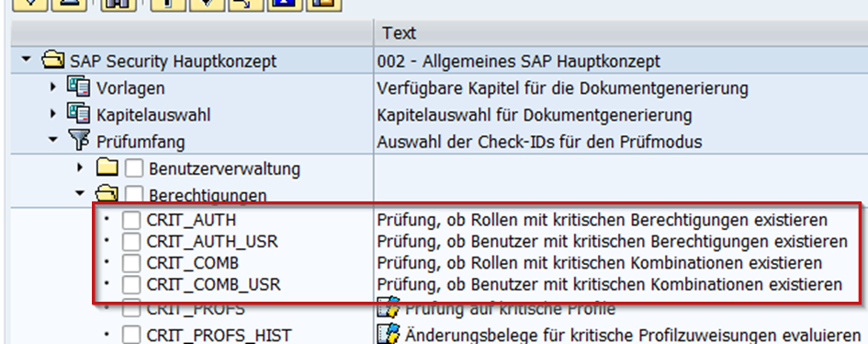Open the note icon next to CRIT_PROFS text
The height and width of the screenshot is (344, 868).
(x=389, y=307)
